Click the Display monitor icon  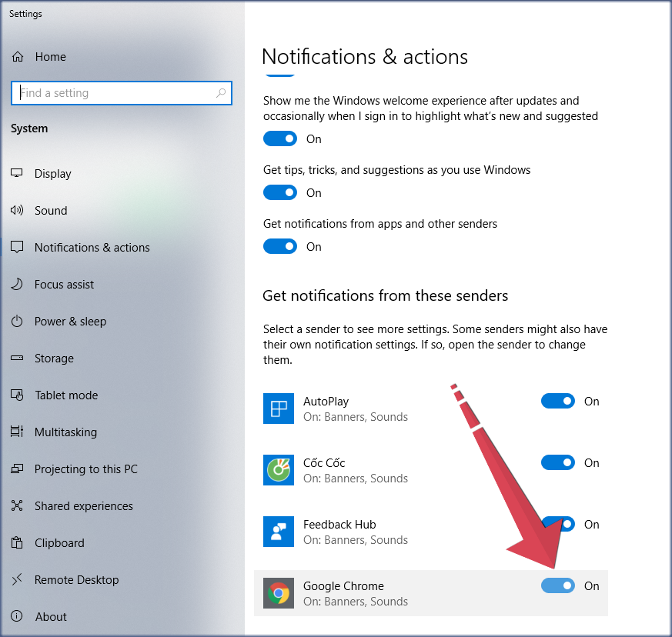(18, 174)
